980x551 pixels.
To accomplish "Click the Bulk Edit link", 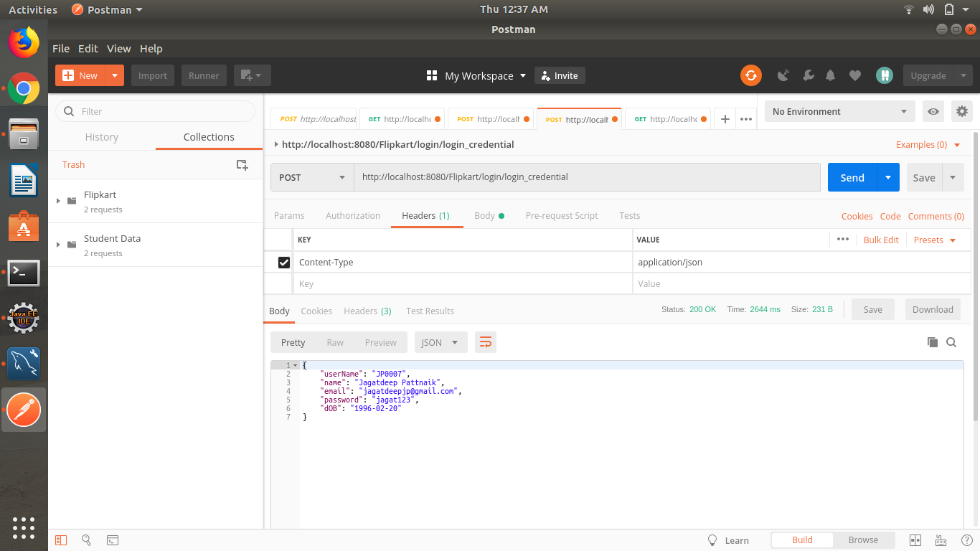I will click(881, 240).
